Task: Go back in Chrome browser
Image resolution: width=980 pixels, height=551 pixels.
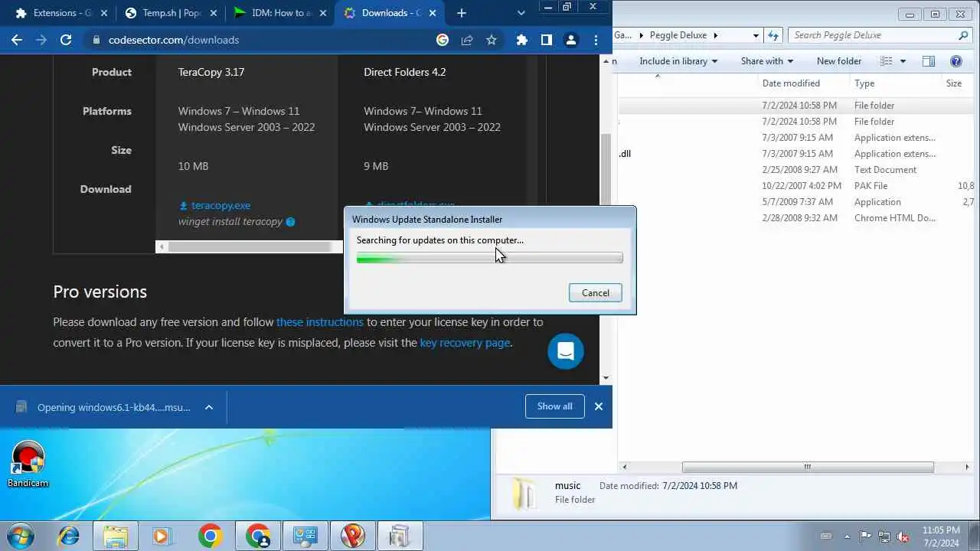Action: point(17,40)
